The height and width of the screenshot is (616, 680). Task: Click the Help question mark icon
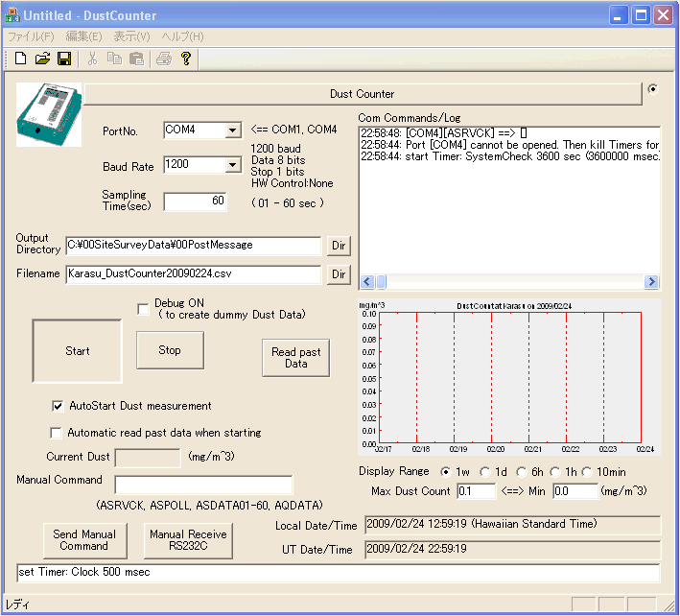click(x=186, y=59)
